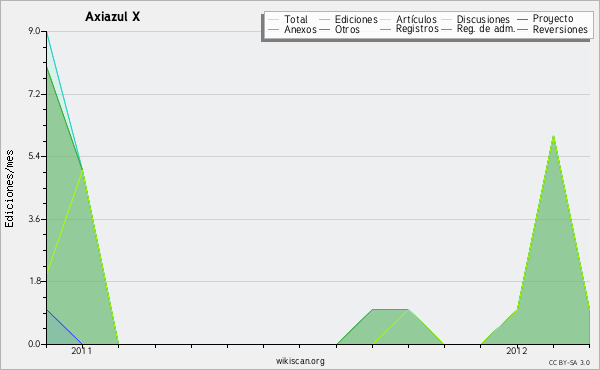600x370 pixels.
Task: Click the Otros legend entry
Action: point(347,29)
